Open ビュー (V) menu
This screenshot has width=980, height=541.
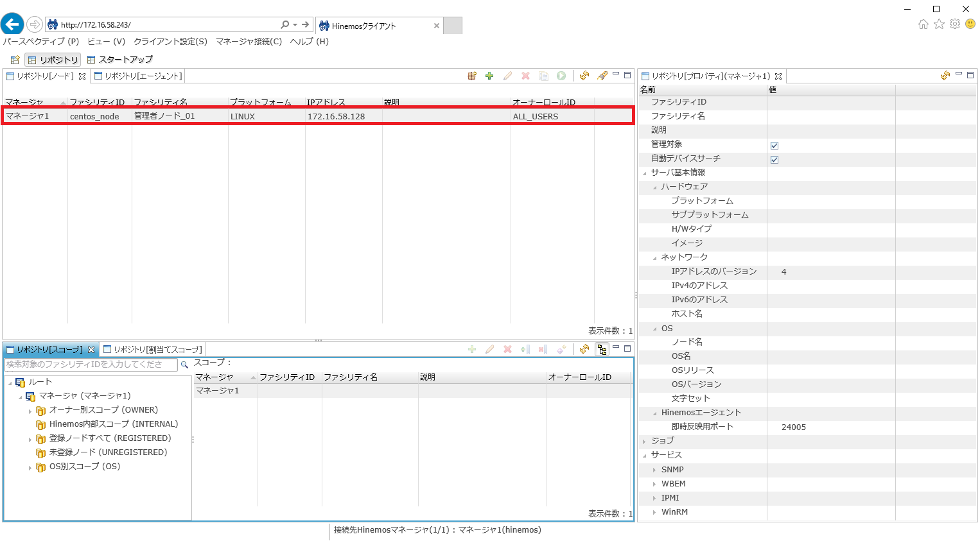107,42
